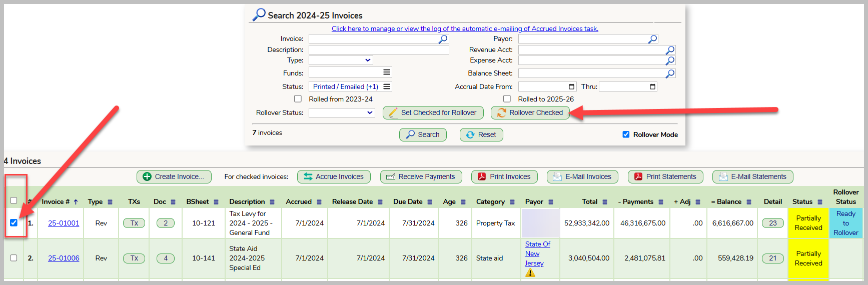
Task: Click the Rollover Checked button
Action: (530, 112)
